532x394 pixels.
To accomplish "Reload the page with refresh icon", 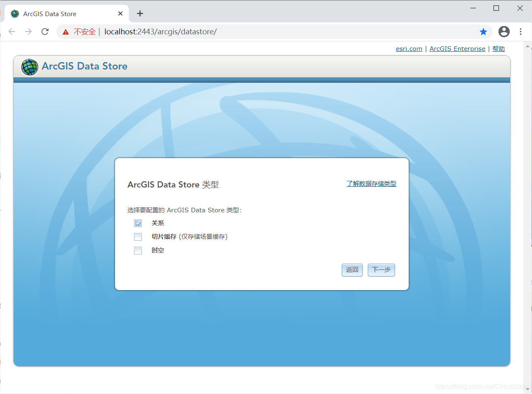I will coord(45,31).
